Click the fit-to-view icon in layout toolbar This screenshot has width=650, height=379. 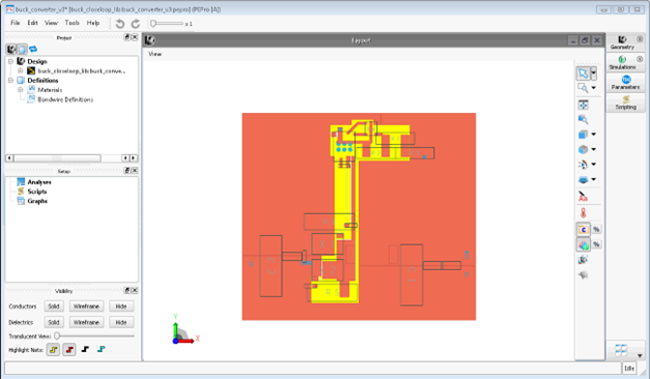(x=583, y=105)
